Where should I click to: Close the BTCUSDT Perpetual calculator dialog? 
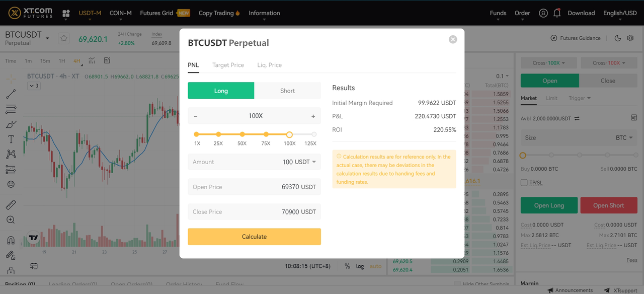coord(453,39)
